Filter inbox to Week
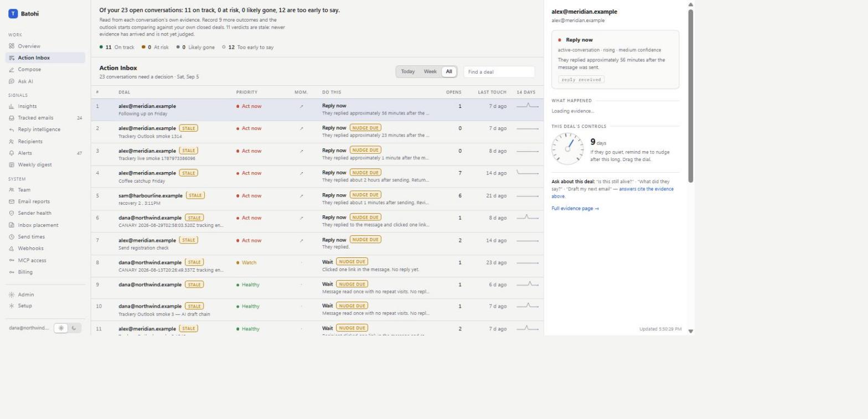This screenshot has width=868, height=419. [x=430, y=72]
